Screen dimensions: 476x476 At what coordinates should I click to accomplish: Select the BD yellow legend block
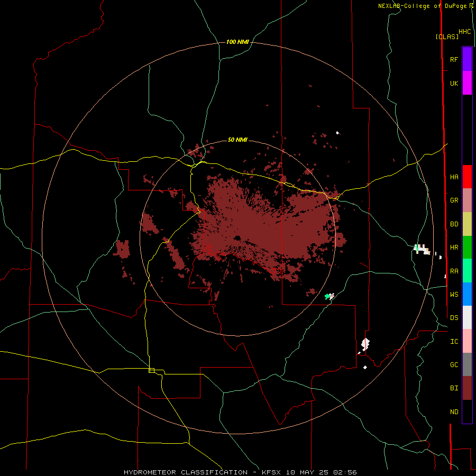pyautogui.click(x=467, y=224)
